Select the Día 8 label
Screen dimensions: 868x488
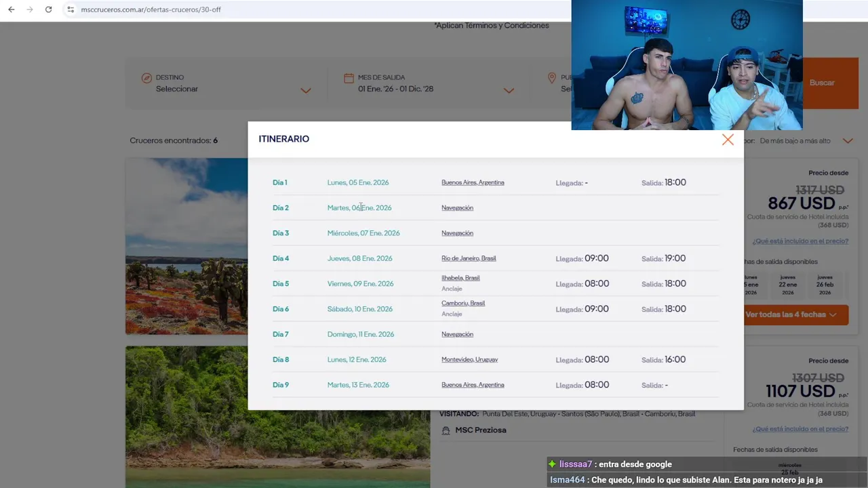pyautogui.click(x=281, y=359)
